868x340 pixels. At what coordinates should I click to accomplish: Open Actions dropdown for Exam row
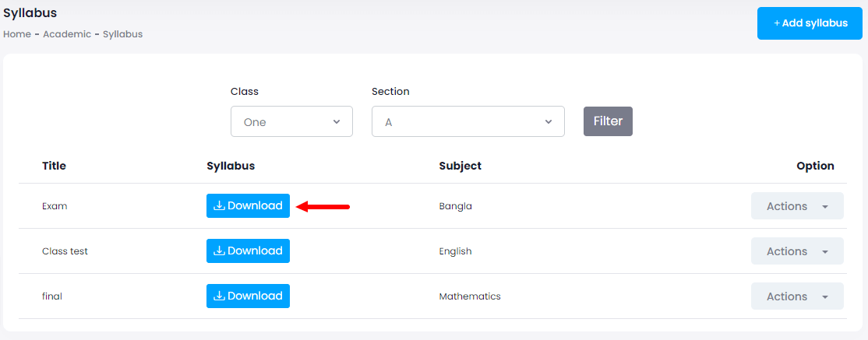click(796, 206)
